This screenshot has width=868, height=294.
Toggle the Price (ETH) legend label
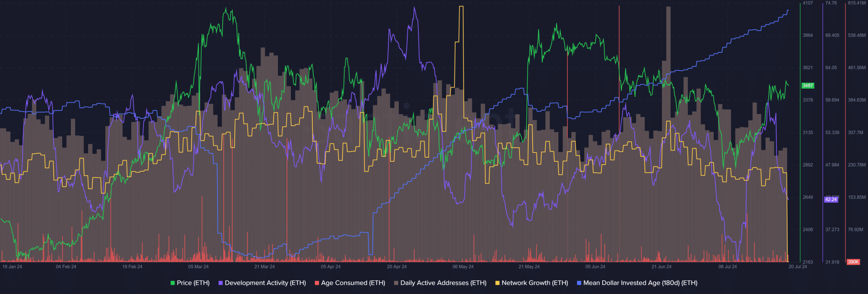click(x=193, y=283)
